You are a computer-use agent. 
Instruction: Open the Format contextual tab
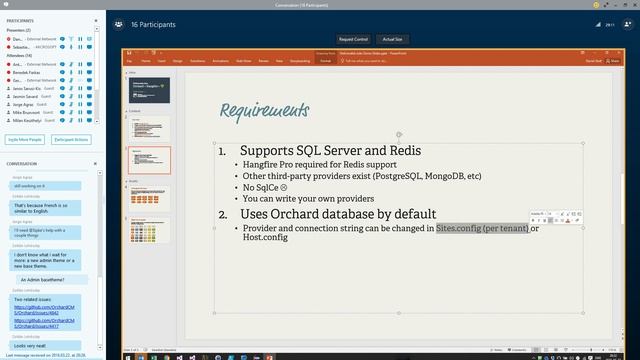[325, 61]
